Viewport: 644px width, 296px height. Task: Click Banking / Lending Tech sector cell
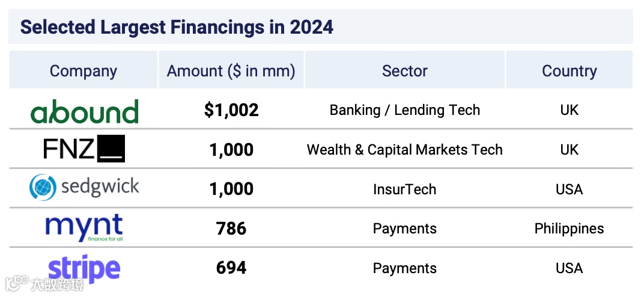(405, 110)
